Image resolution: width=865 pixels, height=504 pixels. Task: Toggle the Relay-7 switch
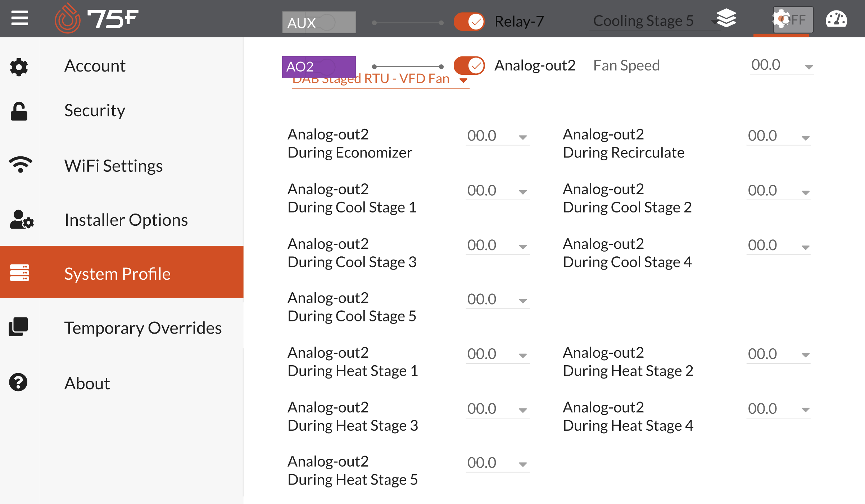coord(469,22)
